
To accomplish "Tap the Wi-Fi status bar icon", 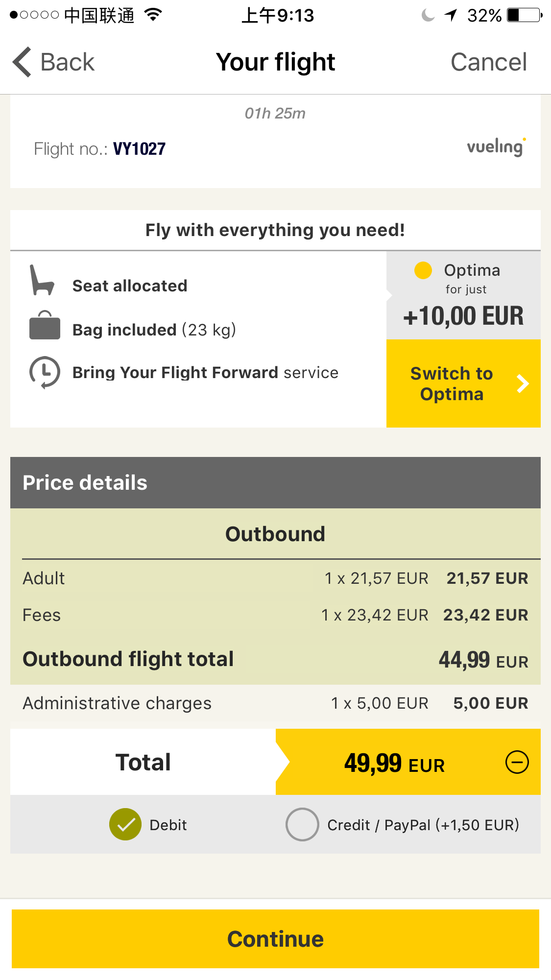I will (x=153, y=15).
